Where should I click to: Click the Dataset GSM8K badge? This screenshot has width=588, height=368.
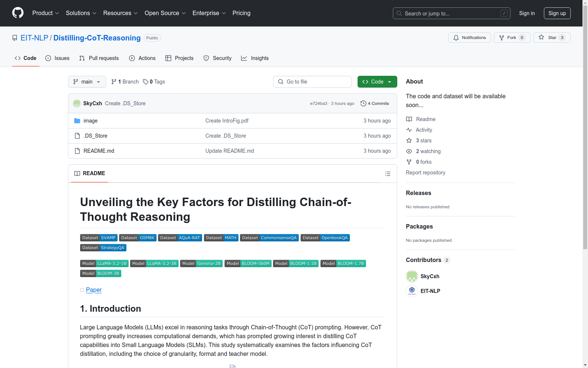point(138,238)
